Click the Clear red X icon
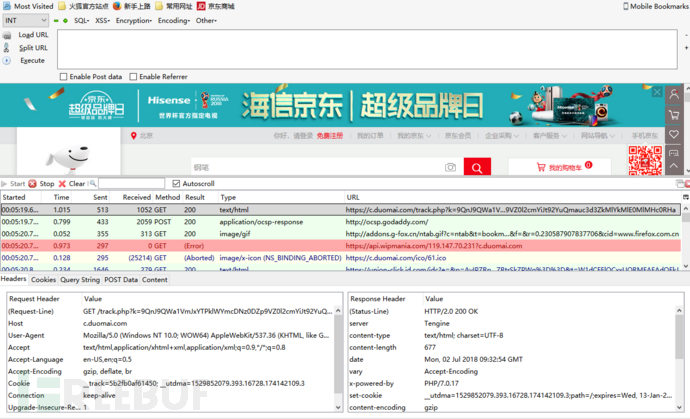The height and width of the screenshot is (419, 690). [62, 184]
